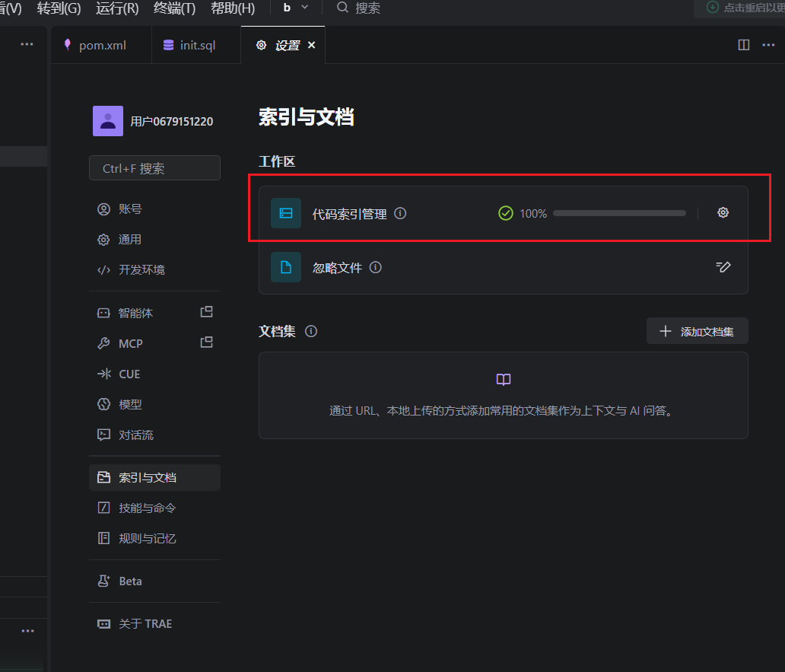Open the left sidebar bottom ellipsis menu
The width and height of the screenshot is (785, 672).
click(28, 631)
